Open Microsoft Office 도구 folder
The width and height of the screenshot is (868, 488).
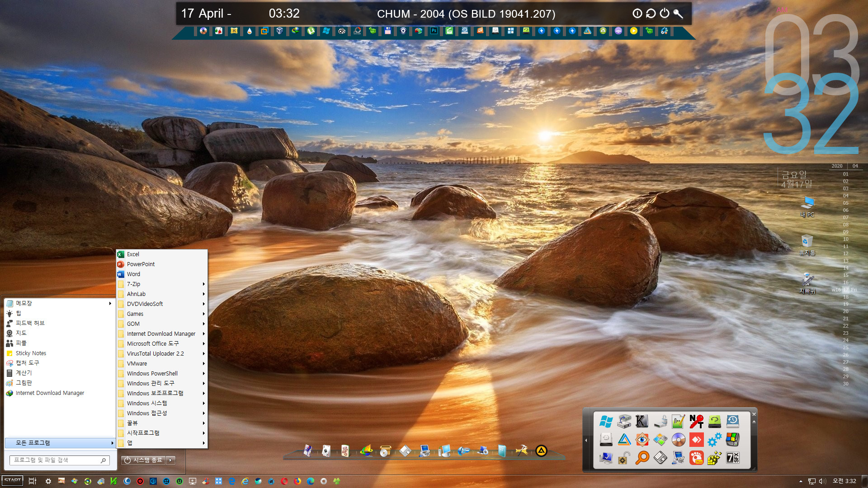coord(162,344)
